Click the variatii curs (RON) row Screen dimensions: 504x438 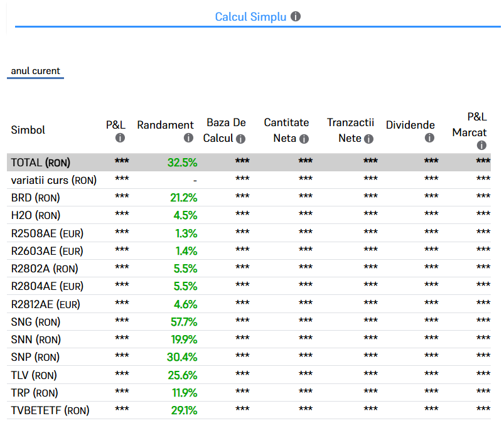point(54,180)
